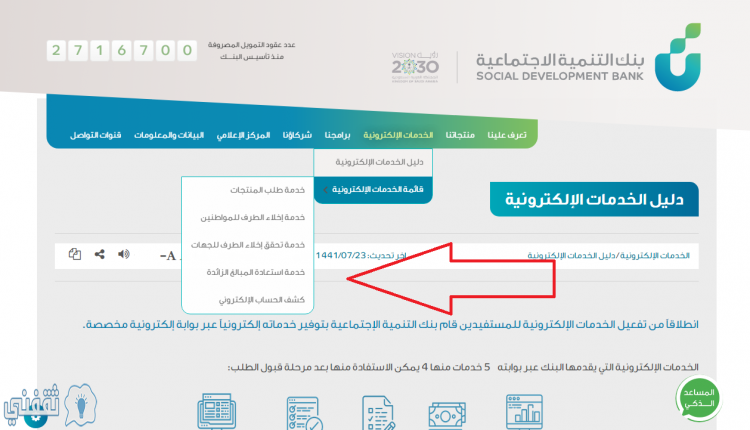This screenshot has height=430, width=750.
Task: Open the المركز الإعلامي menu
Action: tap(243, 135)
